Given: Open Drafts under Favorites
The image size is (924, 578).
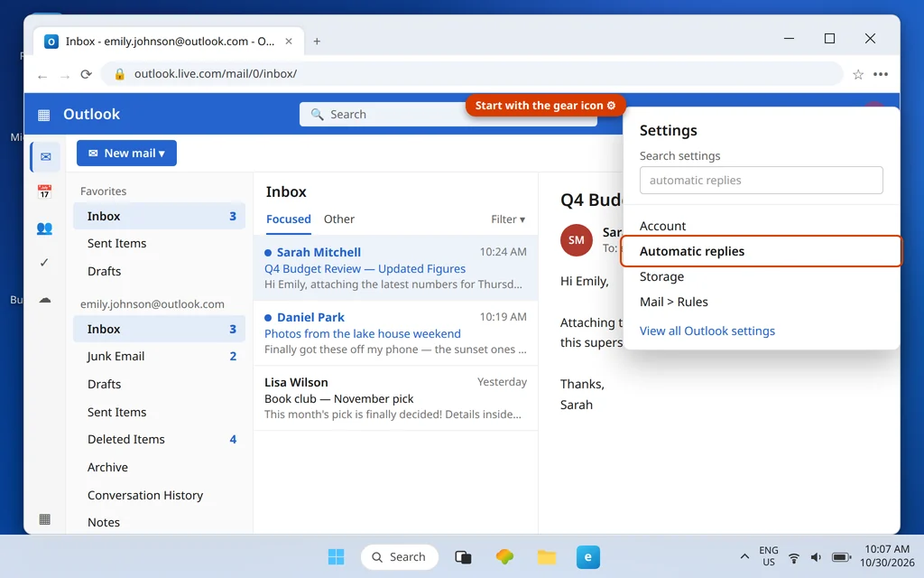Looking at the screenshot, I should pyautogui.click(x=159, y=271).
